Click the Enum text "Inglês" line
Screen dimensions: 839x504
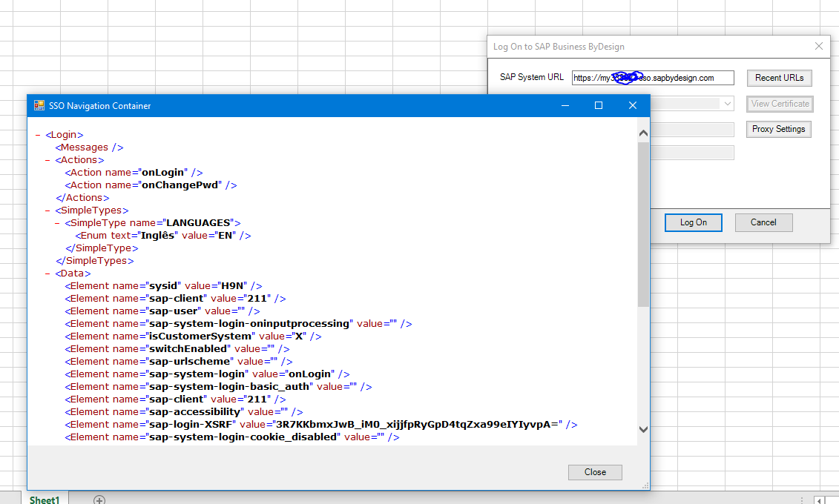click(163, 236)
